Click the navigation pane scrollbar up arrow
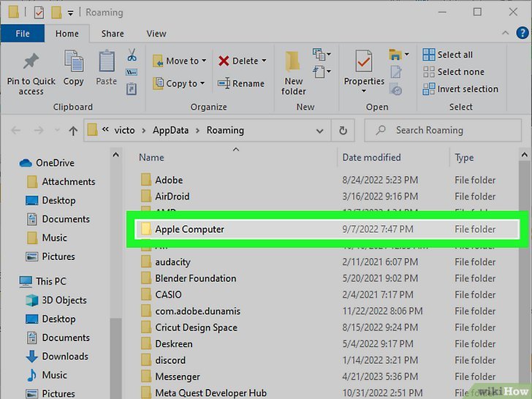This screenshot has width=532, height=399. pos(115,155)
